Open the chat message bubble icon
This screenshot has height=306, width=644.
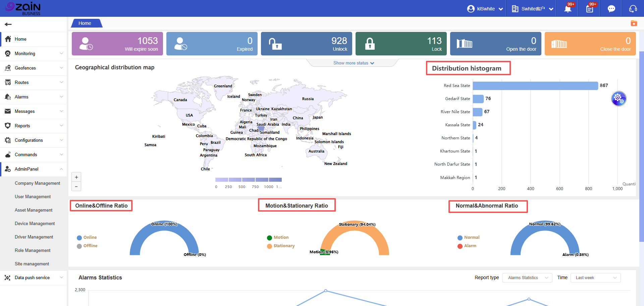(x=611, y=9)
